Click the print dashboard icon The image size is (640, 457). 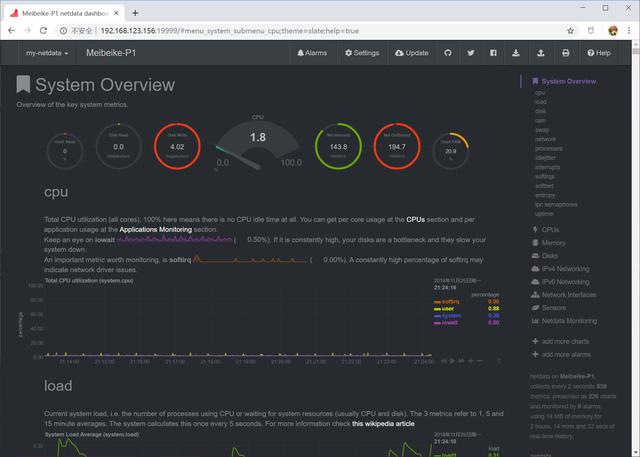pyautogui.click(x=566, y=53)
